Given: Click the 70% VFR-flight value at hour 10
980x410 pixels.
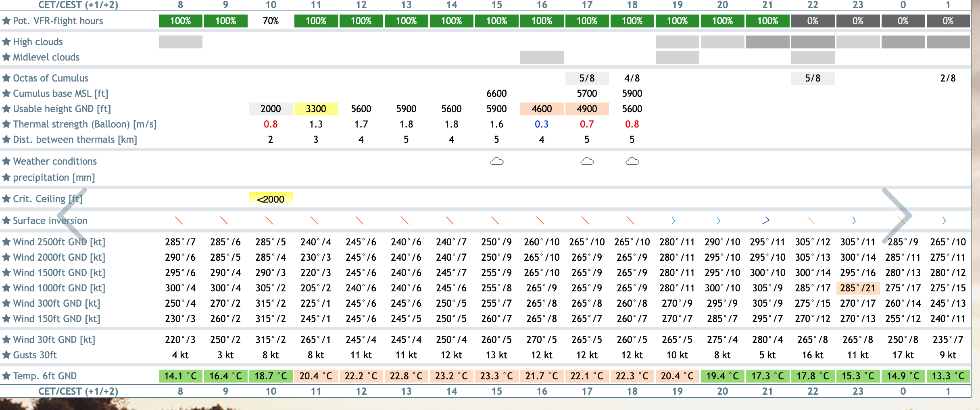Looking at the screenshot, I should coord(271,21).
